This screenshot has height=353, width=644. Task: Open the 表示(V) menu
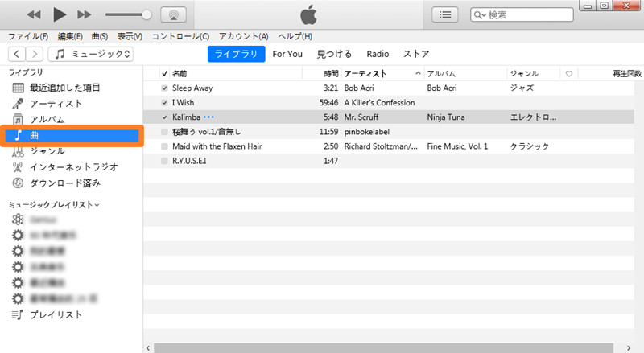click(130, 36)
